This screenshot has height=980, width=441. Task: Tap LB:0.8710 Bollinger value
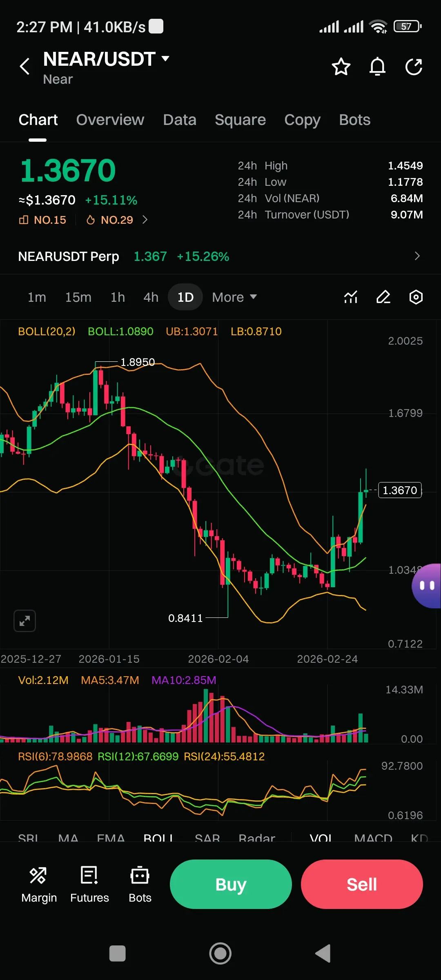(x=256, y=332)
